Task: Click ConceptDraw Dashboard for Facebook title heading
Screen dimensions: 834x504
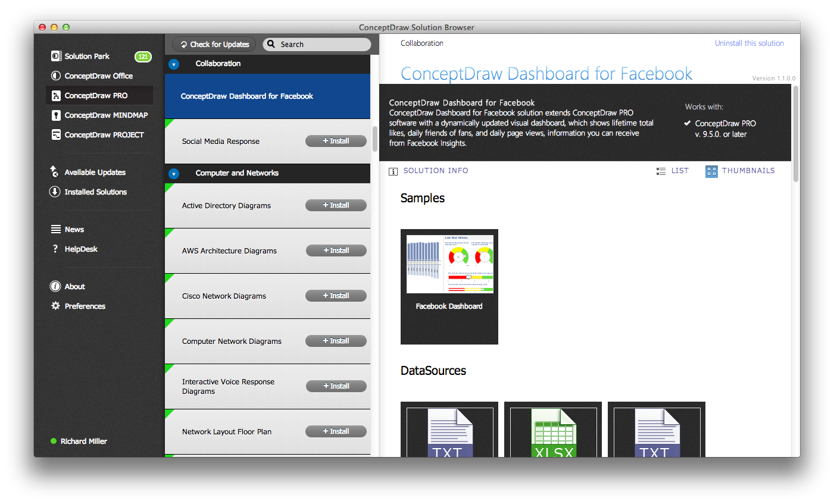Action: (x=546, y=73)
